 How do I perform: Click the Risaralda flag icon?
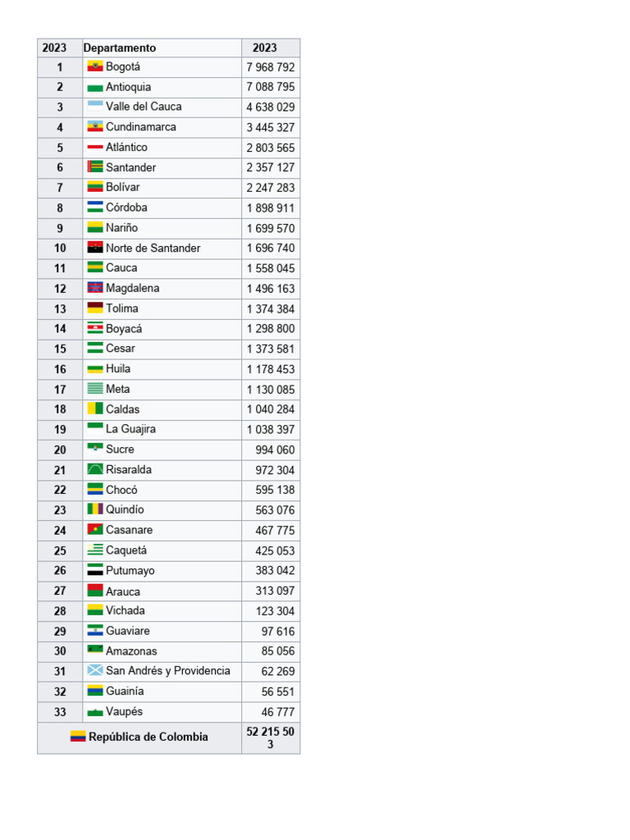click(95, 469)
